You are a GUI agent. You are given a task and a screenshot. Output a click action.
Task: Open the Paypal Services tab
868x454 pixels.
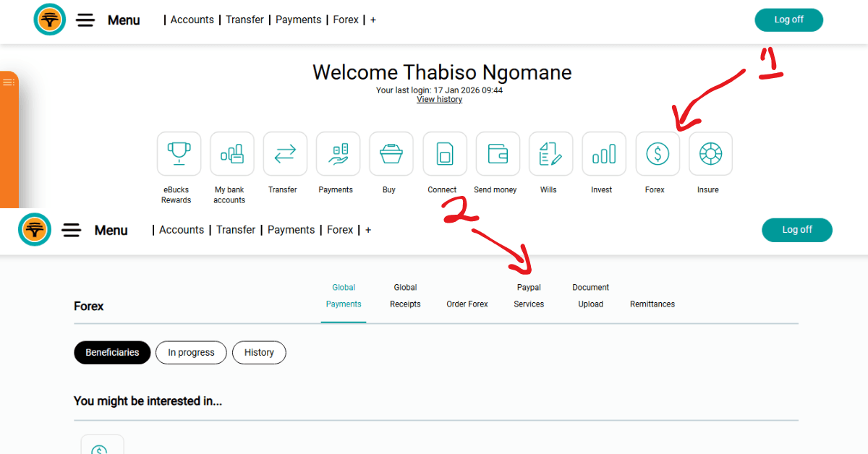click(529, 296)
